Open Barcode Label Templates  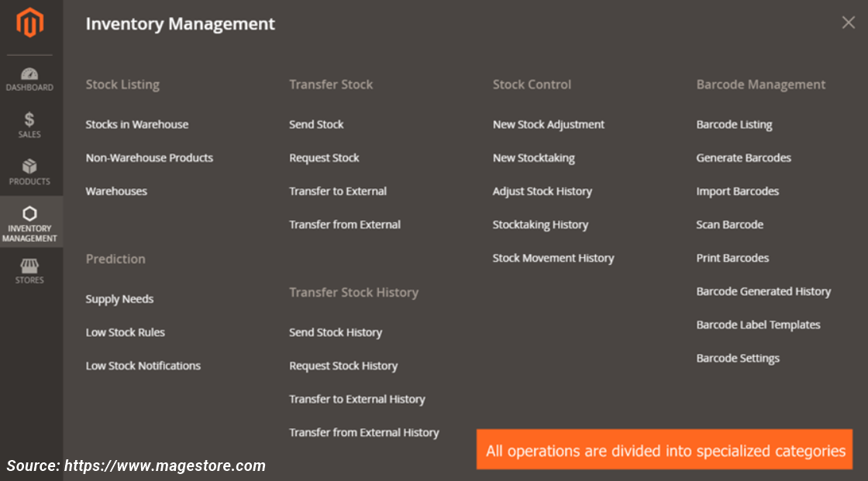(759, 325)
